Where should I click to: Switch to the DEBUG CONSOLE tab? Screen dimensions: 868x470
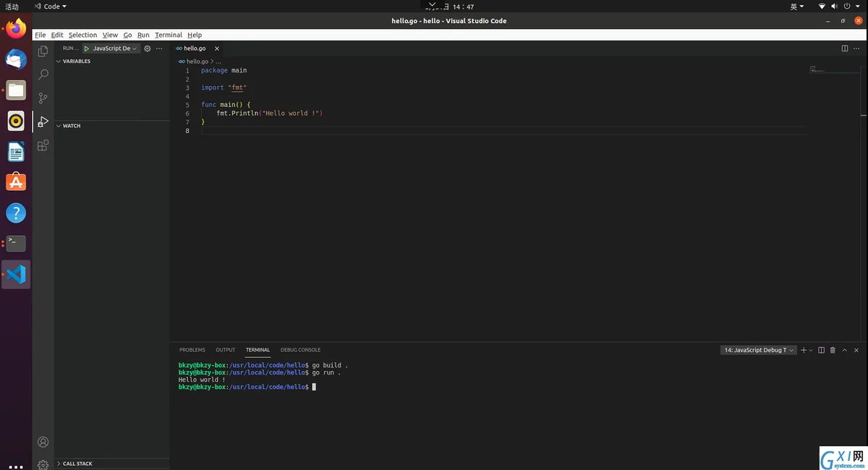300,350
